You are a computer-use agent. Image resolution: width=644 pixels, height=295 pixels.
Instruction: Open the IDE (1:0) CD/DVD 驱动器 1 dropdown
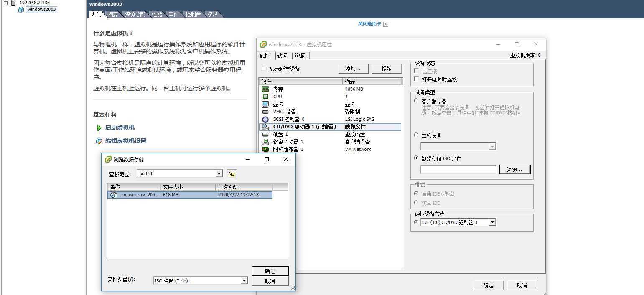(492, 222)
